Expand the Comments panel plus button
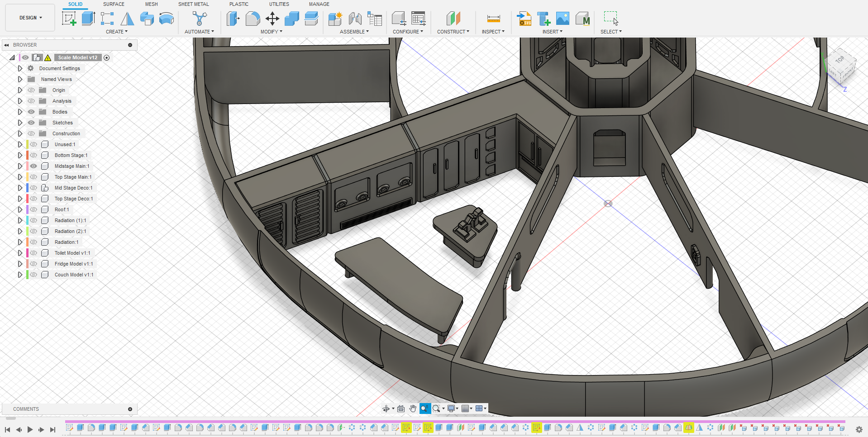 (130, 409)
